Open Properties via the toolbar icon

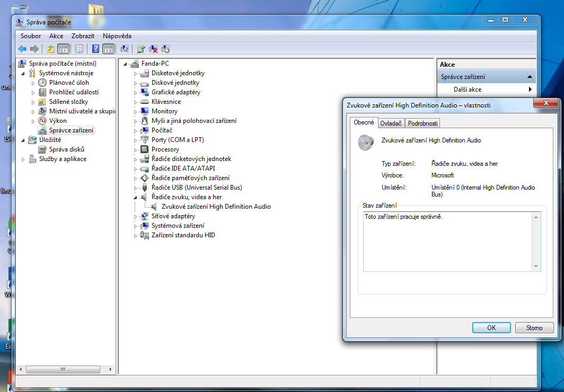pyautogui.click(x=79, y=49)
